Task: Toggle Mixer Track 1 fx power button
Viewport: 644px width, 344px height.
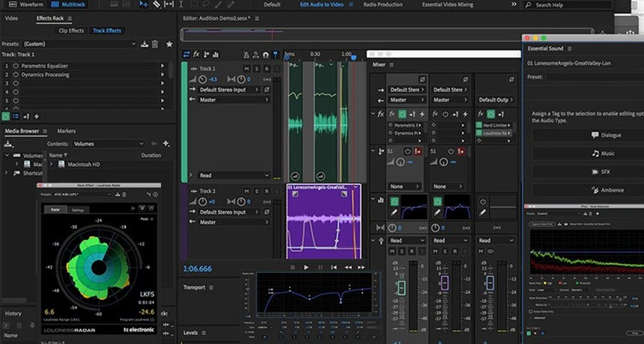Action: coord(402,114)
